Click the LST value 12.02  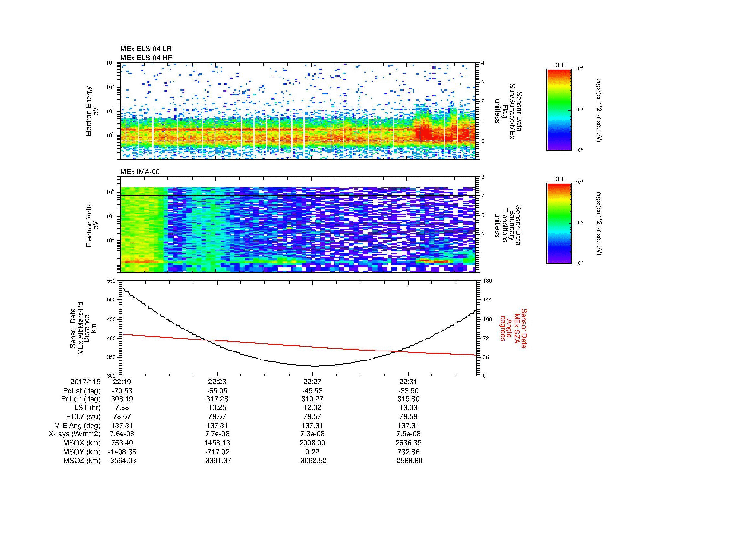pos(312,408)
